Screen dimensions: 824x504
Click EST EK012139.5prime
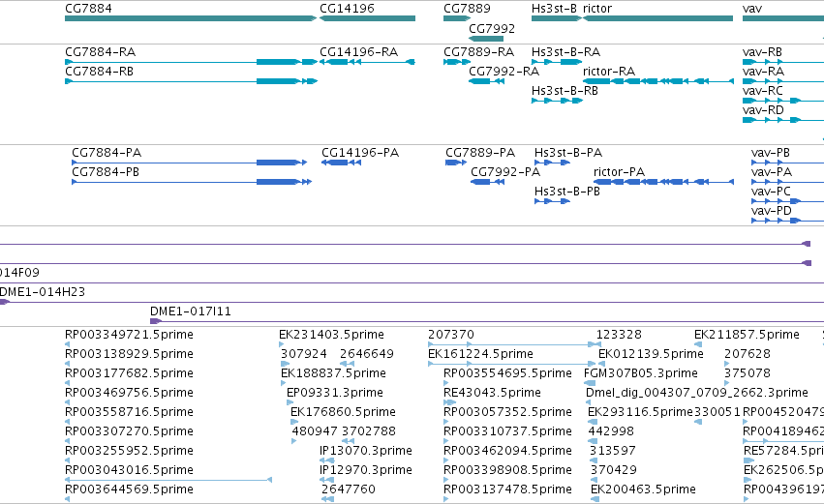[x=651, y=354]
